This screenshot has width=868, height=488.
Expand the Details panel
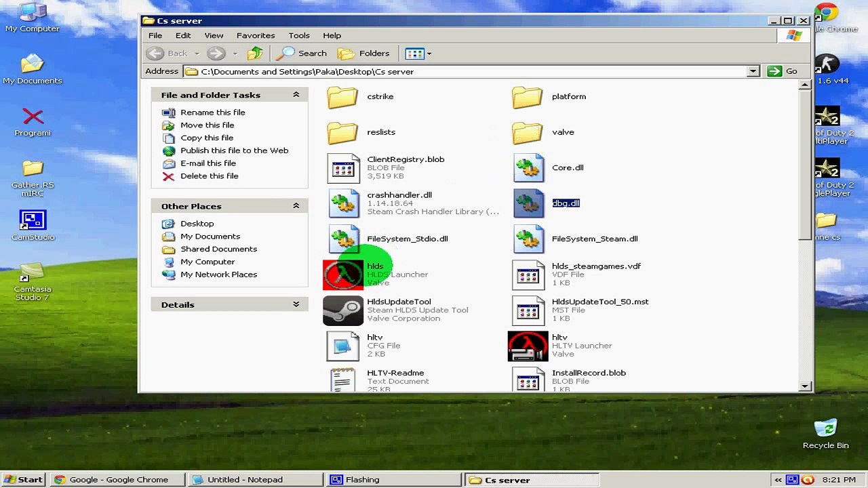click(x=296, y=304)
